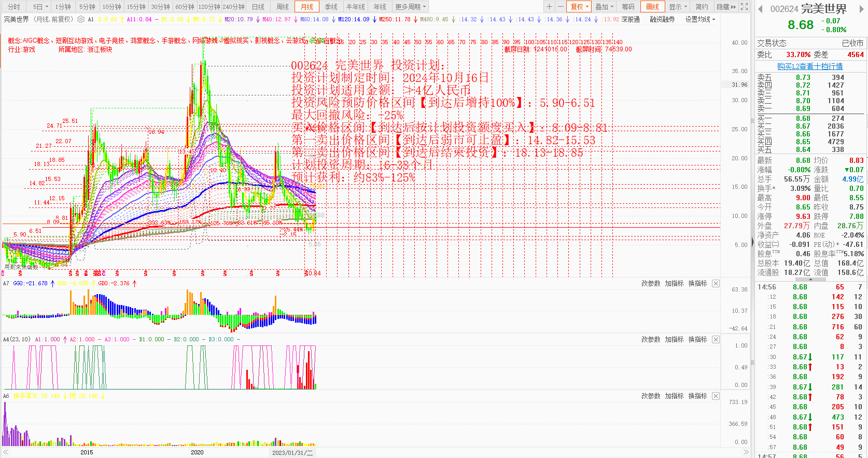Select 5分钟 period

point(87,7)
